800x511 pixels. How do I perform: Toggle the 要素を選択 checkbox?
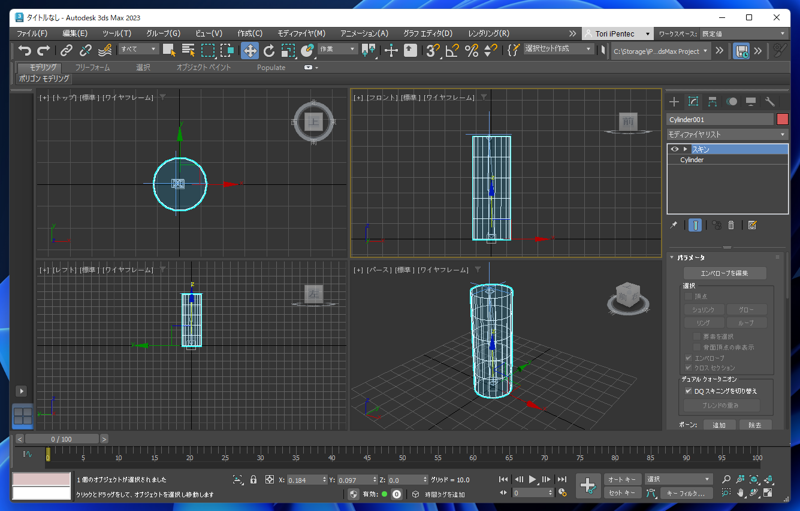[x=697, y=337]
